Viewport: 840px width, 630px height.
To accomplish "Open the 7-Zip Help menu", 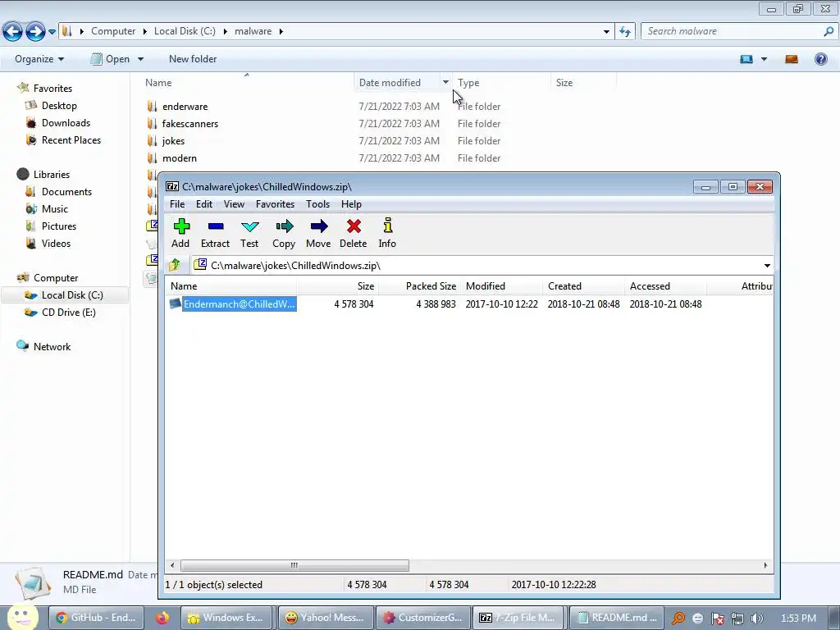I will tap(351, 204).
